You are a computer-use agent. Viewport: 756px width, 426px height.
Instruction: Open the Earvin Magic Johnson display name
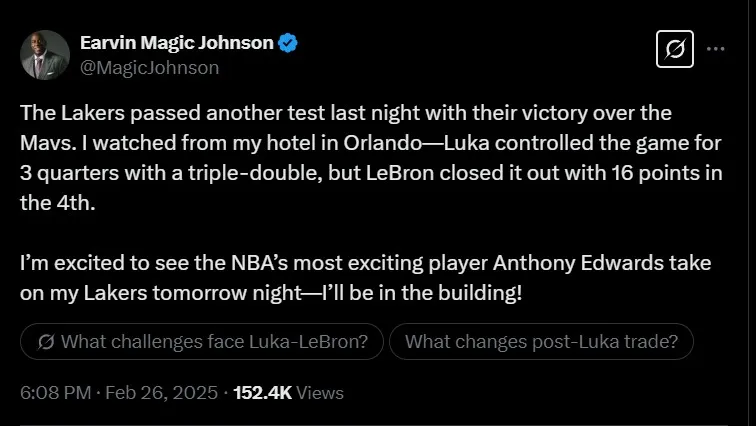coord(177,43)
